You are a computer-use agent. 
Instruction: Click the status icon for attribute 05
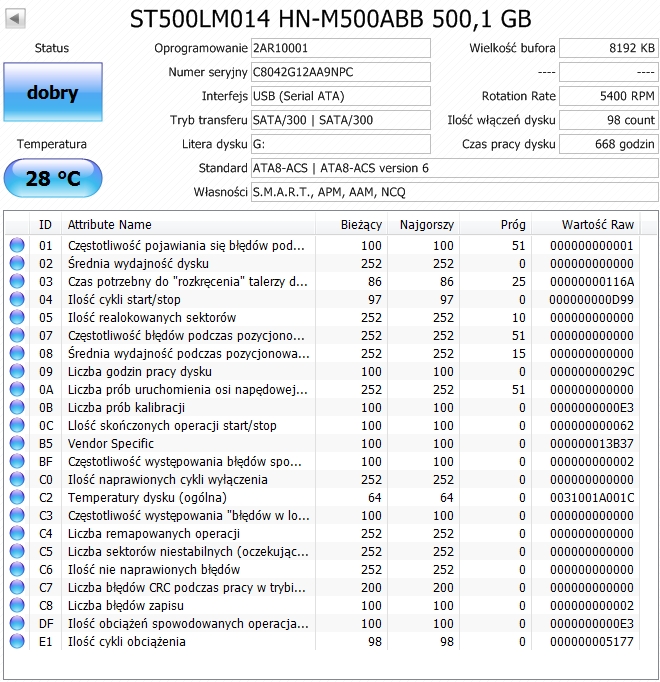point(17,317)
